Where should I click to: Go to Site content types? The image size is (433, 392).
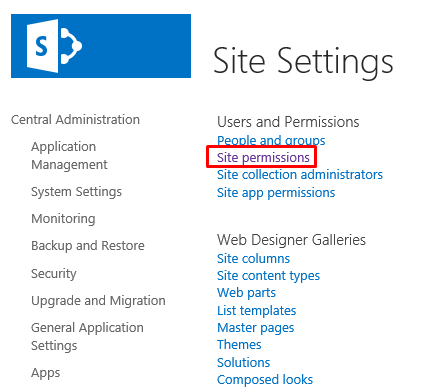pyautogui.click(x=268, y=276)
